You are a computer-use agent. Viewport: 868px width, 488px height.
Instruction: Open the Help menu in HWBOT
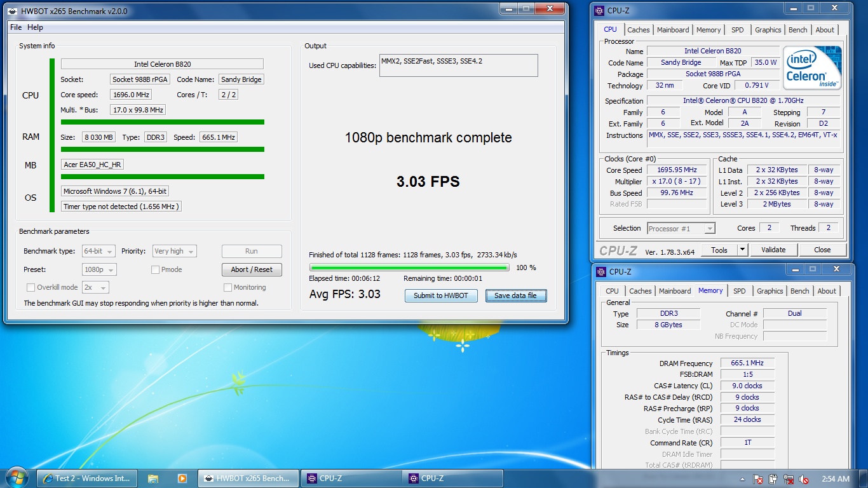tap(36, 27)
